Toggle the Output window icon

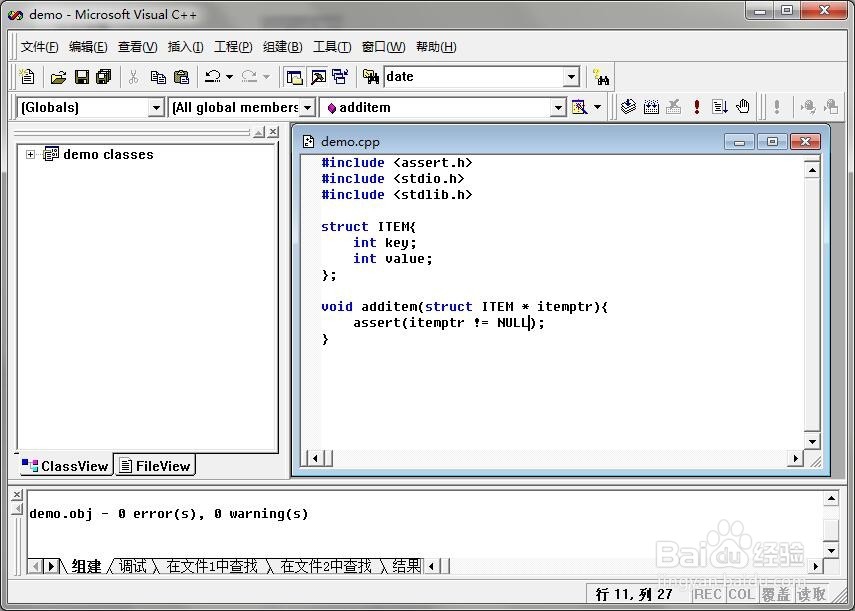(318, 77)
